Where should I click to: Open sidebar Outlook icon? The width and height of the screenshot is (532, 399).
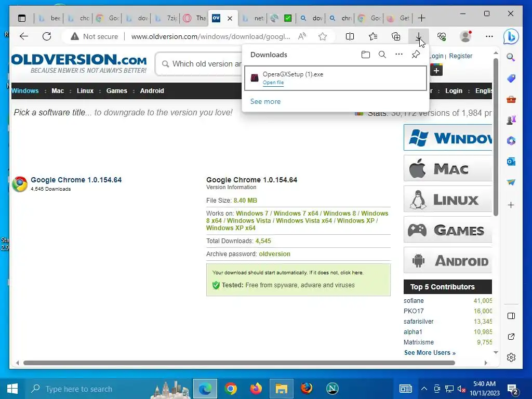(511, 162)
